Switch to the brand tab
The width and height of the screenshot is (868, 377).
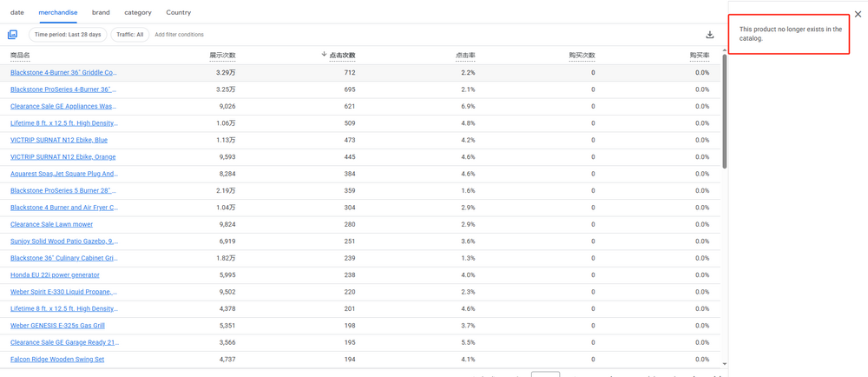pos(101,13)
